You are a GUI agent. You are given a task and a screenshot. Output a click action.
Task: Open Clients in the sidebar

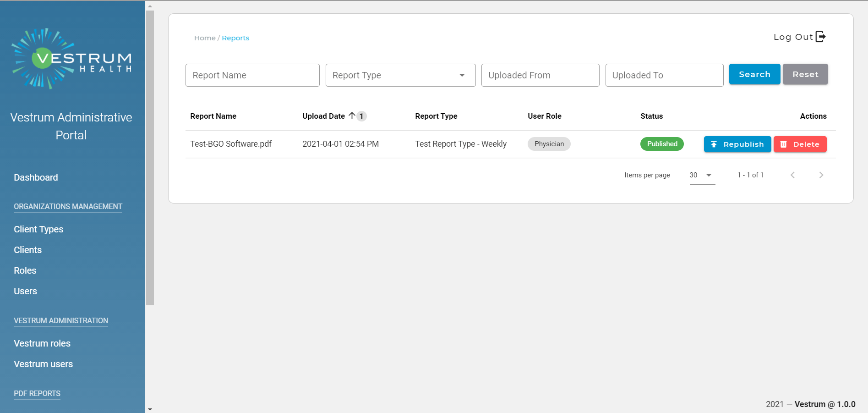click(x=27, y=250)
